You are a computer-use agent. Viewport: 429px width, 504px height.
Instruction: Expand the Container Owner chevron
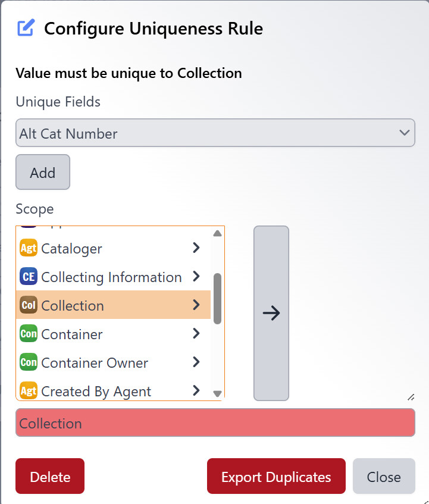tap(196, 362)
